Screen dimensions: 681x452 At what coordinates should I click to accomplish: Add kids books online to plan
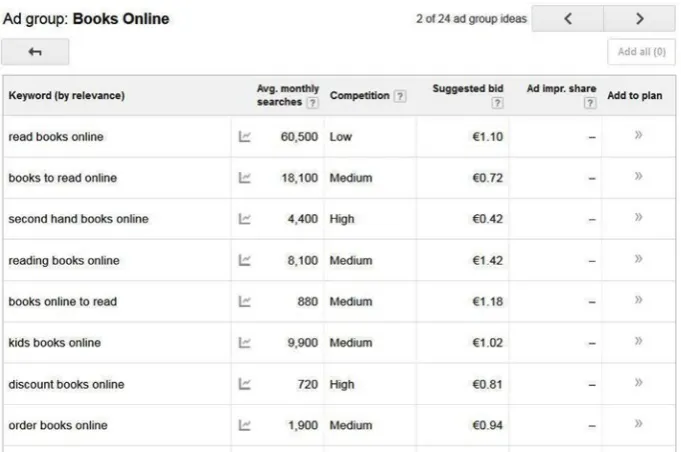638,341
